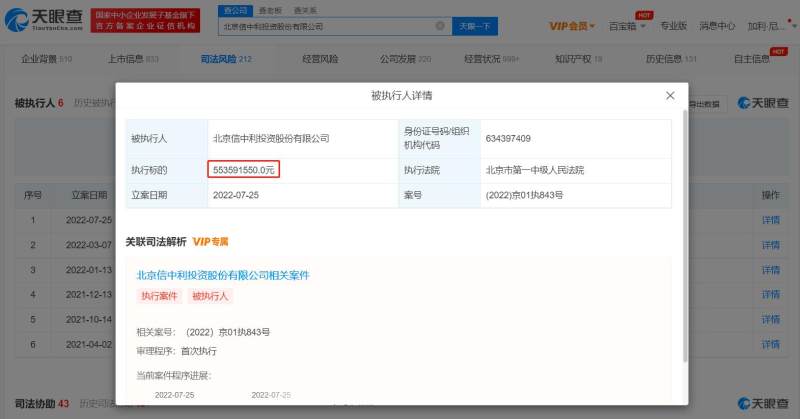Open 详情 for the 2021-04-02 row
Viewport: 800px width, 419px height.
point(770,344)
